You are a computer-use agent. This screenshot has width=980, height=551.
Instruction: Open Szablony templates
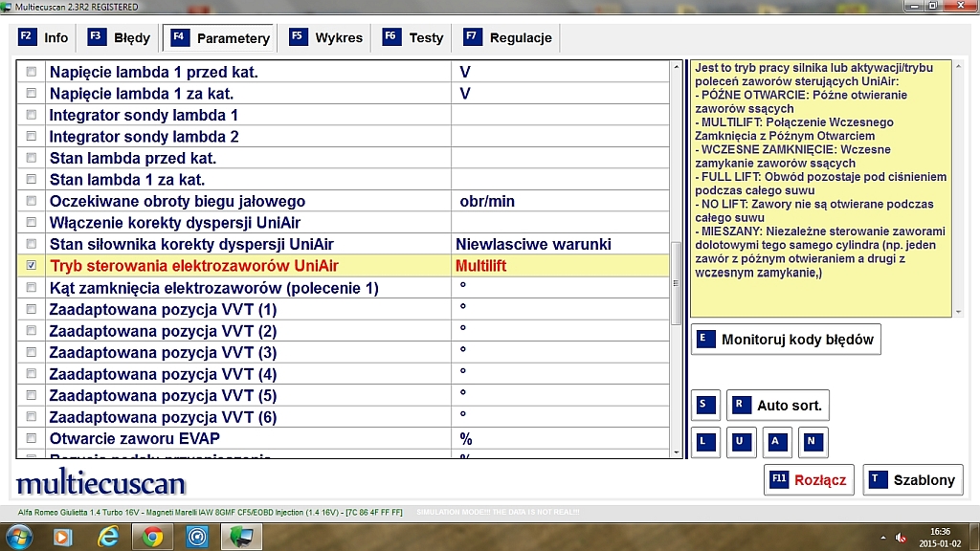[x=912, y=479]
